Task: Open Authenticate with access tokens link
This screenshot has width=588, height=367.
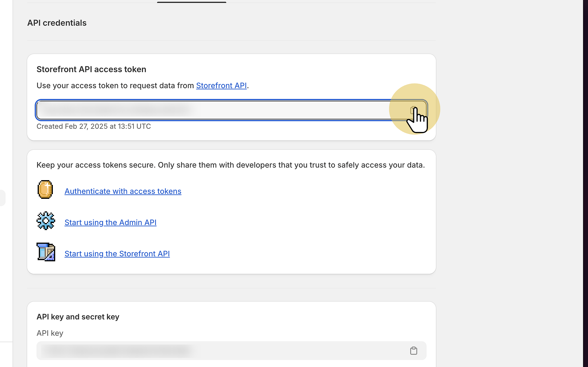Action: pos(123,191)
